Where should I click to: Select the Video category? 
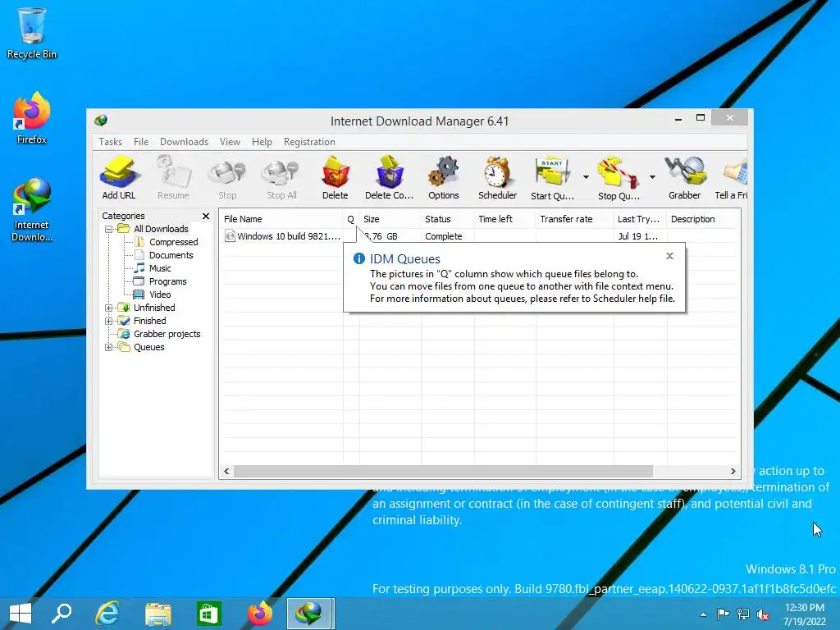[x=160, y=294]
